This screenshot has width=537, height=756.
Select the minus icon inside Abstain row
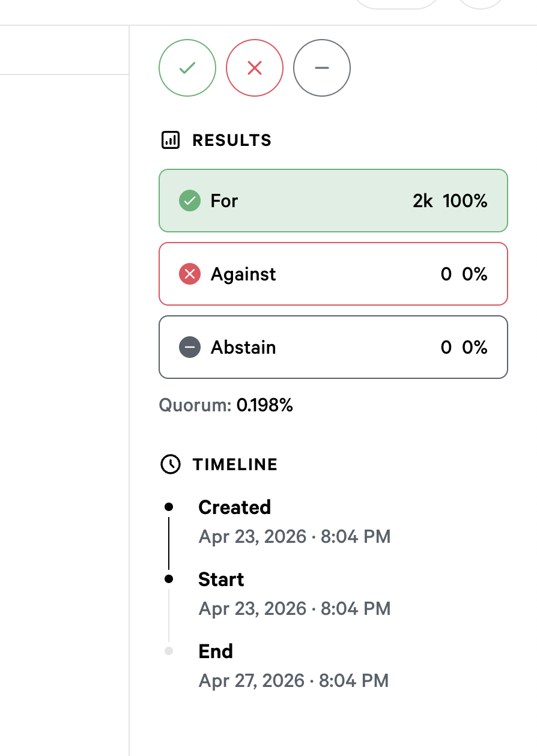pos(189,347)
